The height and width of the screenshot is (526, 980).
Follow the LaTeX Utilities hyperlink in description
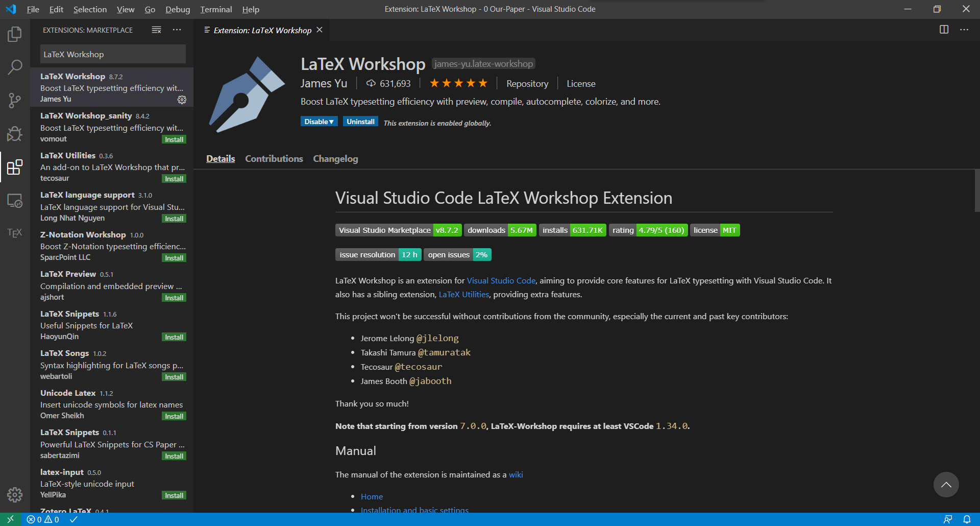pyautogui.click(x=464, y=294)
